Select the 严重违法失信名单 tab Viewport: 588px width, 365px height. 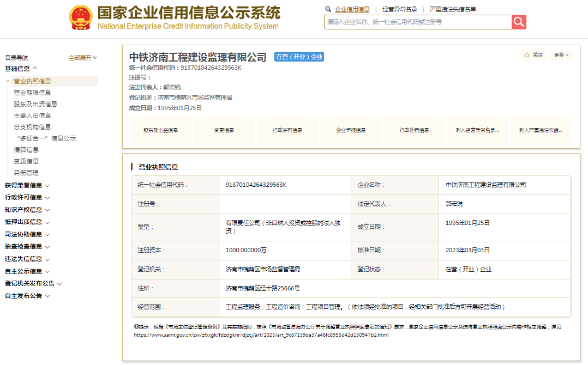pyautogui.click(x=453, y=9)
